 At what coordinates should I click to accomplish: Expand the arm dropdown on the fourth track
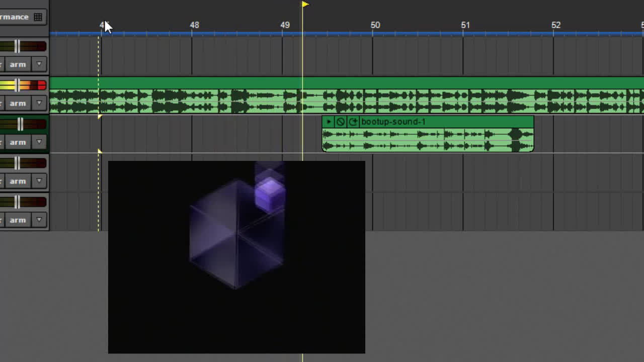pyautogui.click(x=39, y=181)
